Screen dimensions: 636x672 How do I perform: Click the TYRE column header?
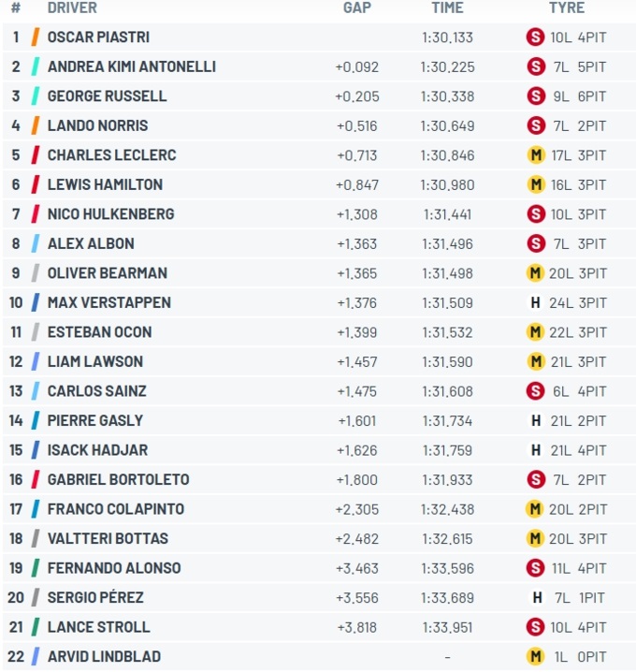[x=567, y=8]
